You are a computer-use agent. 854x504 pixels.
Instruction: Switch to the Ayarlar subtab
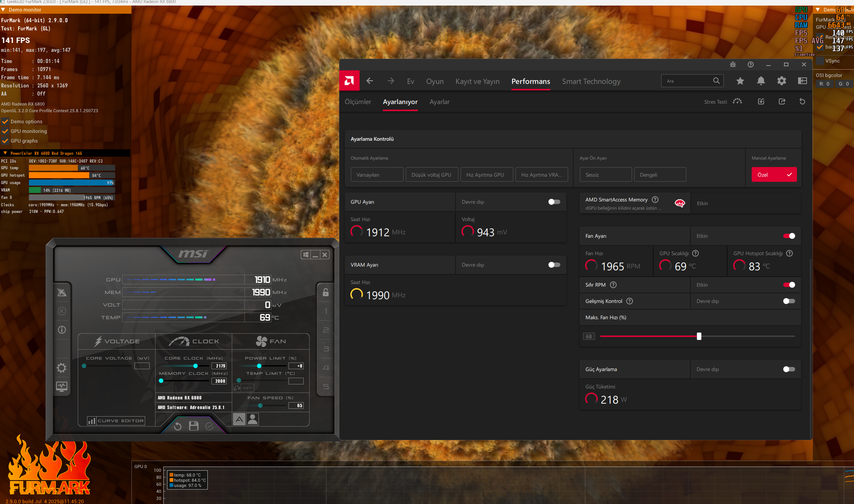pyautogui.click(x=440, y=102)
